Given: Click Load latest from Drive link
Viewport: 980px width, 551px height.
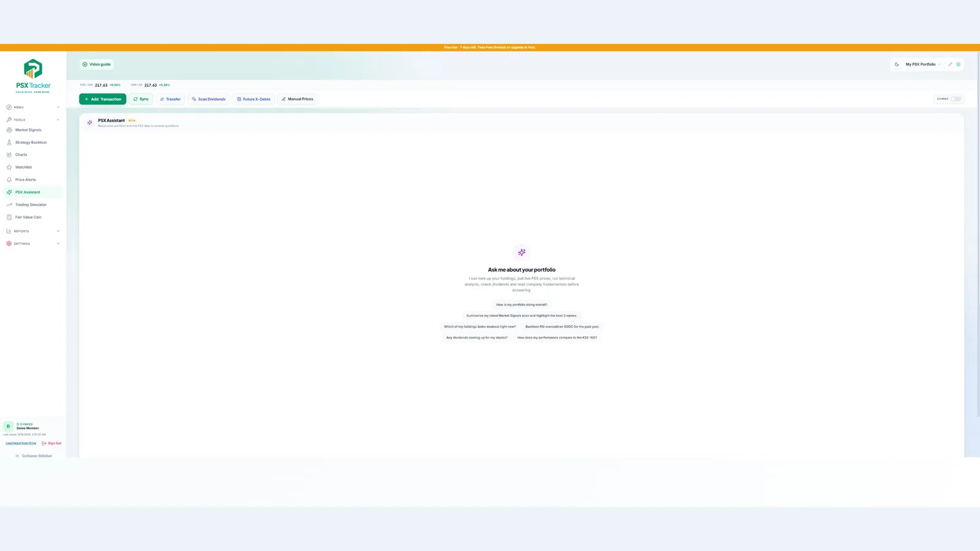Looking at the screenshot, I should pos(21,443).
